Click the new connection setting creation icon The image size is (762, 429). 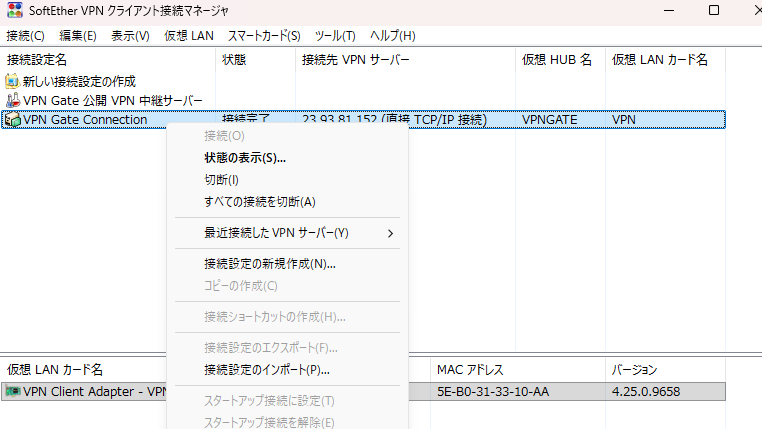12,81
